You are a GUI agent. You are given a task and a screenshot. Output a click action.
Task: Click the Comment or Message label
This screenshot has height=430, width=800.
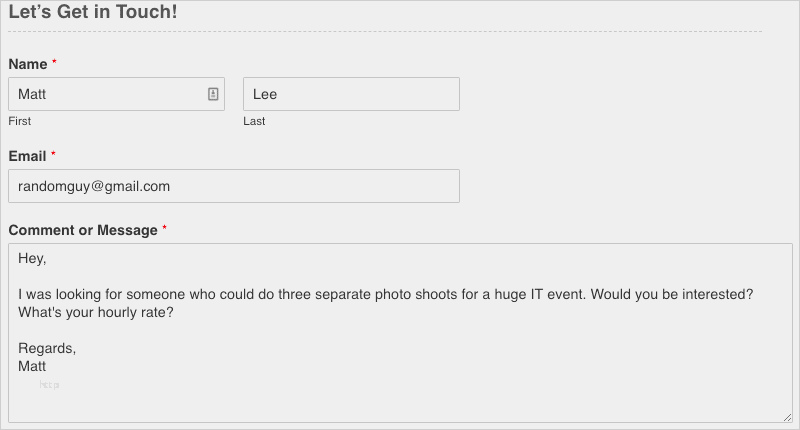tap(83, 231)
